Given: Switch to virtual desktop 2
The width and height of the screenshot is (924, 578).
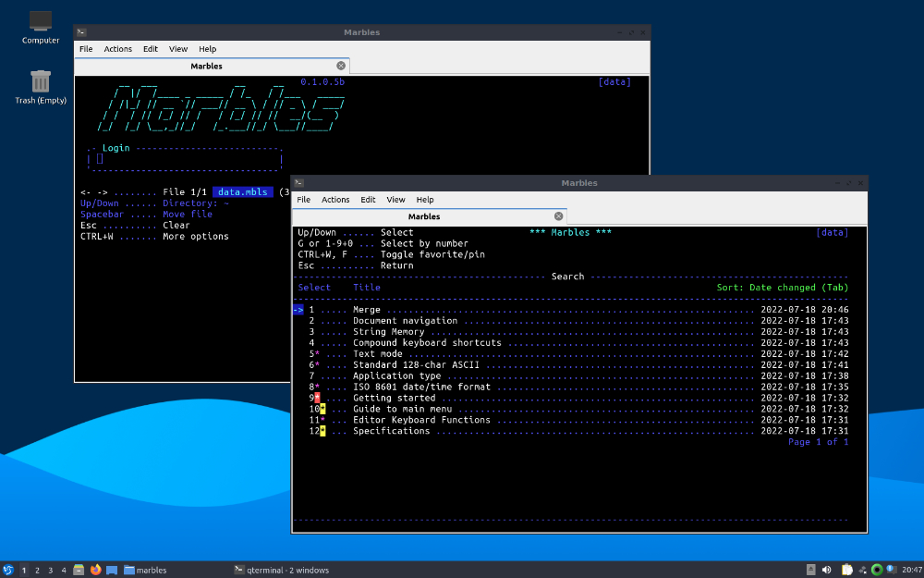Looking at the screenshot, I should point(37,571).
